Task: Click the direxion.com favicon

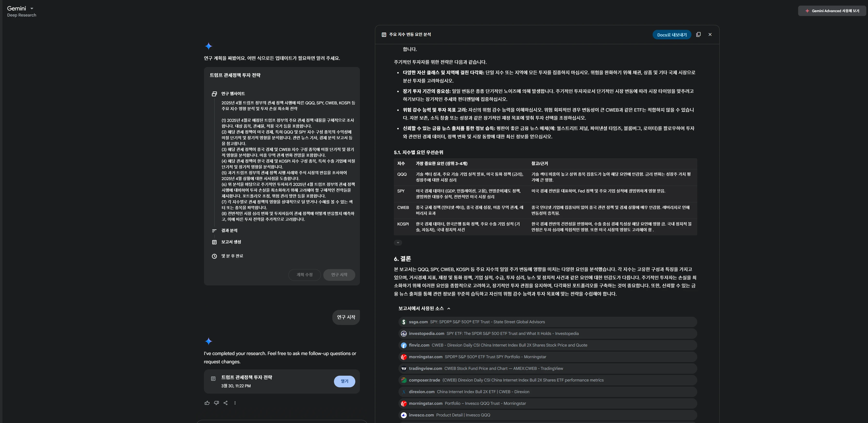Action: point(404,392)
